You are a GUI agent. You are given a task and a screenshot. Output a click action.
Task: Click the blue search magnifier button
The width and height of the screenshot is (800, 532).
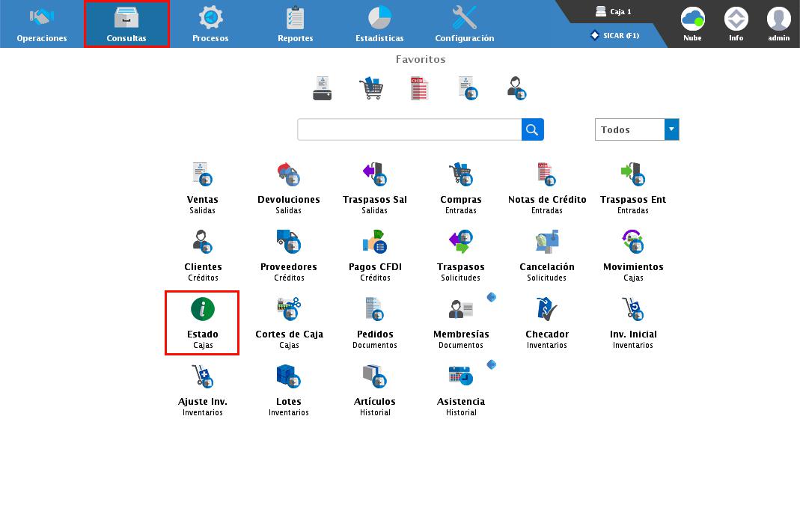(532, 129)
